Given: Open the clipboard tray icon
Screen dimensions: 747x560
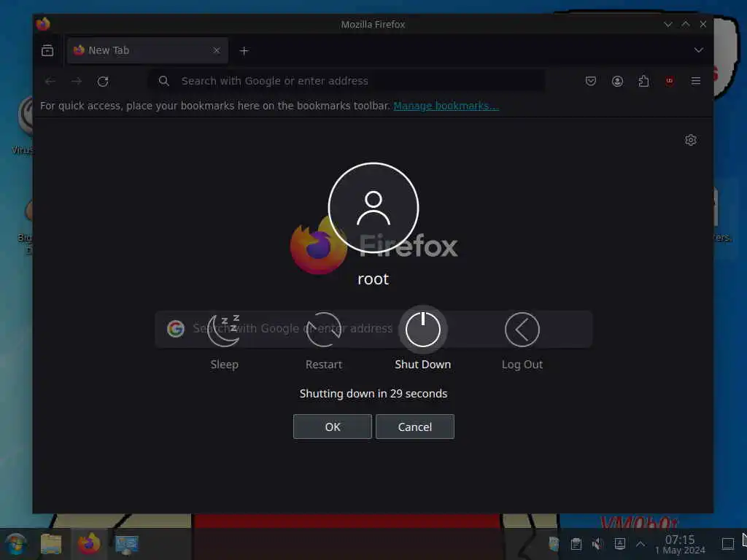Looking at the screenshot, I should tap(576, 544).
